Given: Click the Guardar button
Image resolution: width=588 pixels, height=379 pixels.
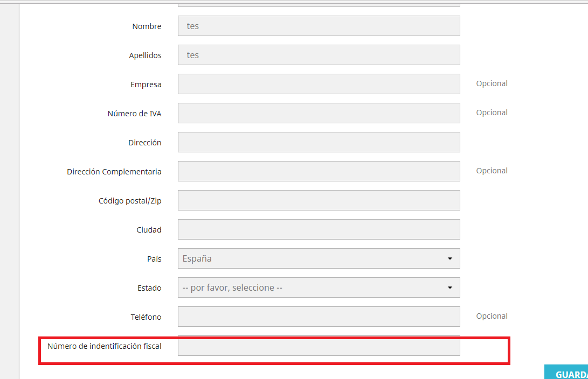Looking at the screenshot, I should point(566,372).
